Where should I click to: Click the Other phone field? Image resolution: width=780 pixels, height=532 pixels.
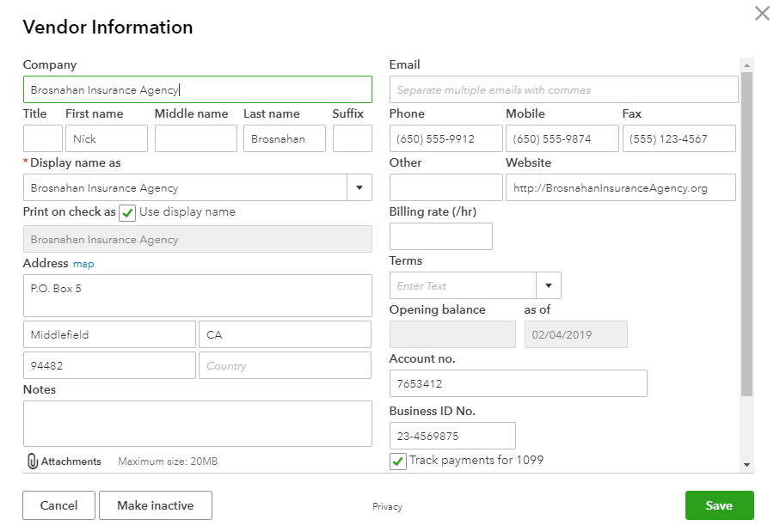pos(445,187)
